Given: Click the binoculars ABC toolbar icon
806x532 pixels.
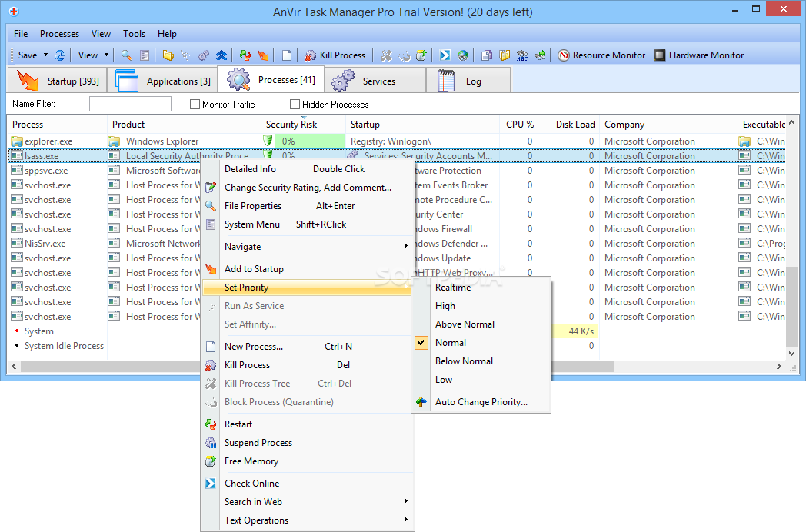Looking at the screenshot, I should pyautogui.click(x=522, y=55).
